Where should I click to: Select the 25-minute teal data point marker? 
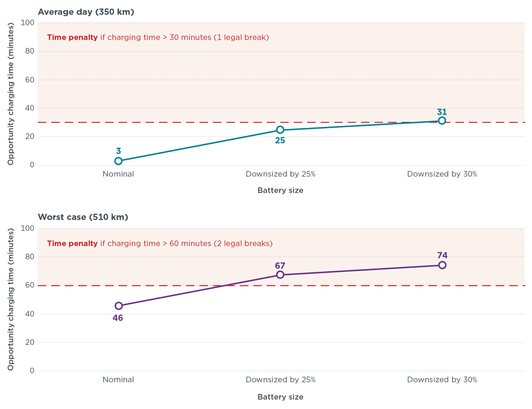point(280,130)
